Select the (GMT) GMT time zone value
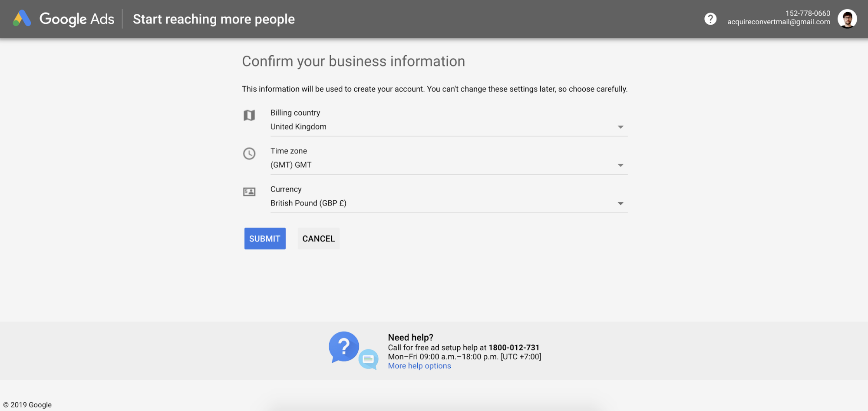The width and height of the screenshot is (868, 411). point(291,165)
